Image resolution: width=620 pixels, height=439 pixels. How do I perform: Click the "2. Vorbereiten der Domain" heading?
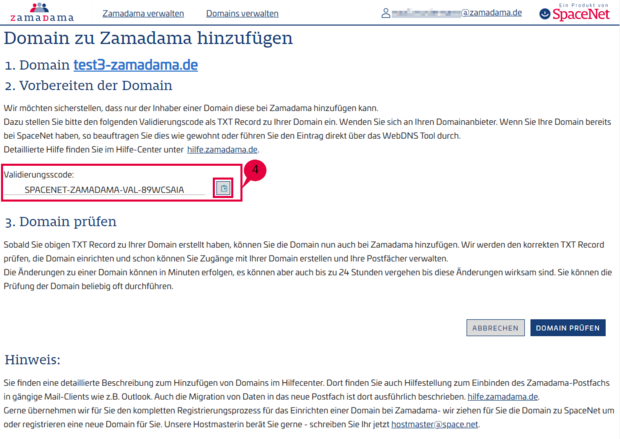coord(88,85)
